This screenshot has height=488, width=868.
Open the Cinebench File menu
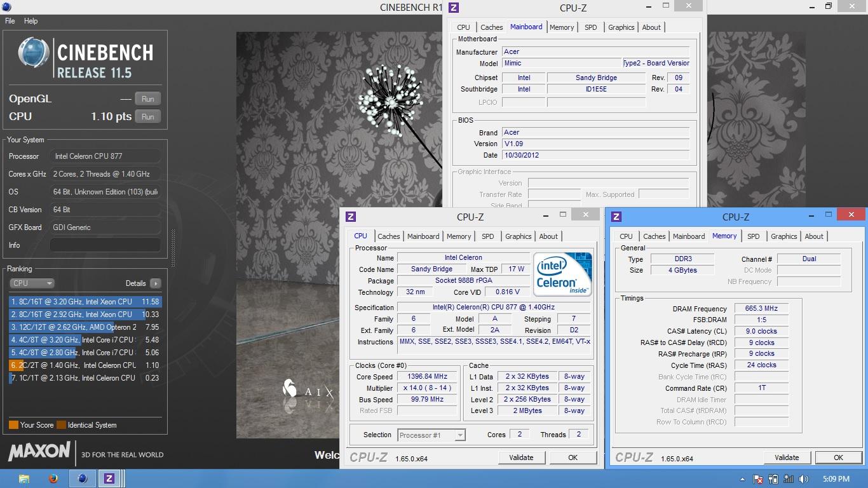point(10,21)
